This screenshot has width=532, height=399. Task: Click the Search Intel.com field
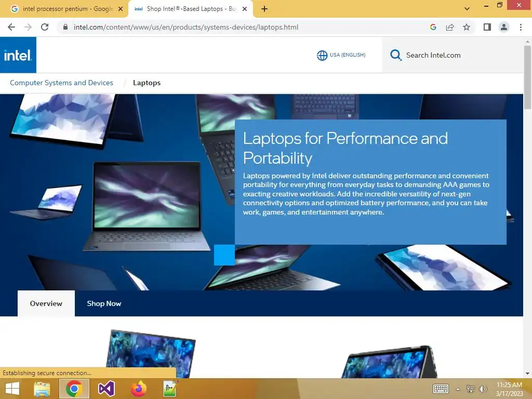453,55
